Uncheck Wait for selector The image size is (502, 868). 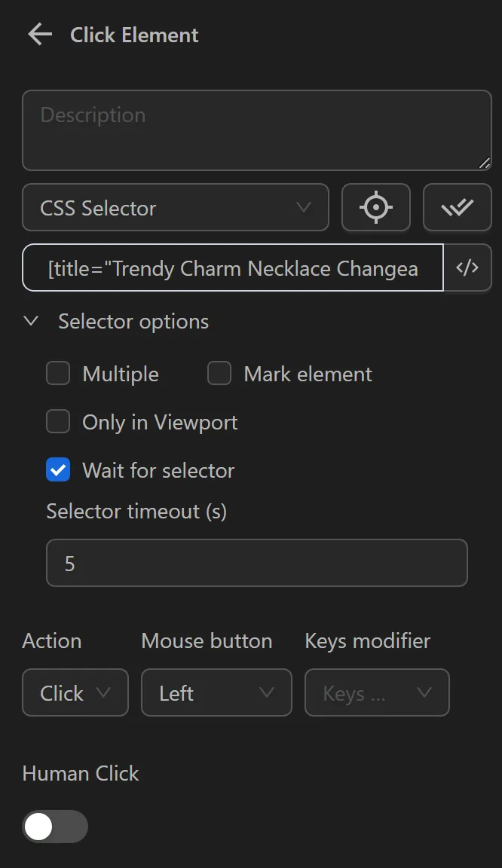(58, 469)
